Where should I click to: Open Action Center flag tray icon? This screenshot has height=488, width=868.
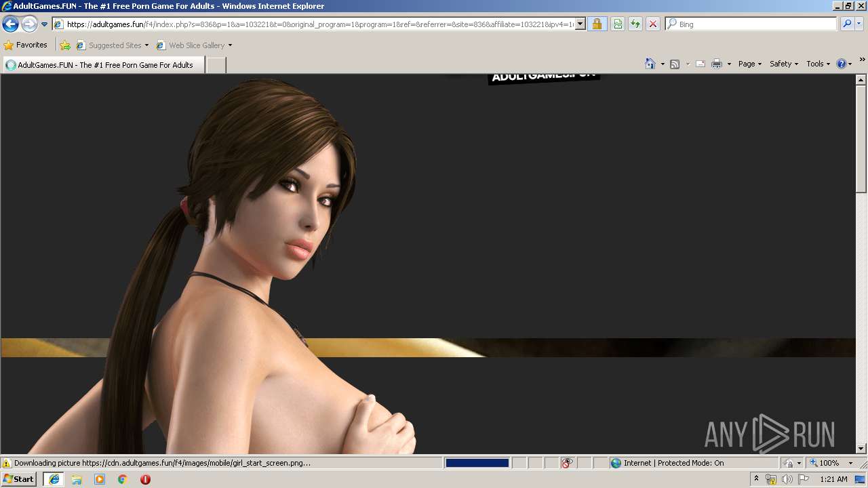(x=804, y=479)
